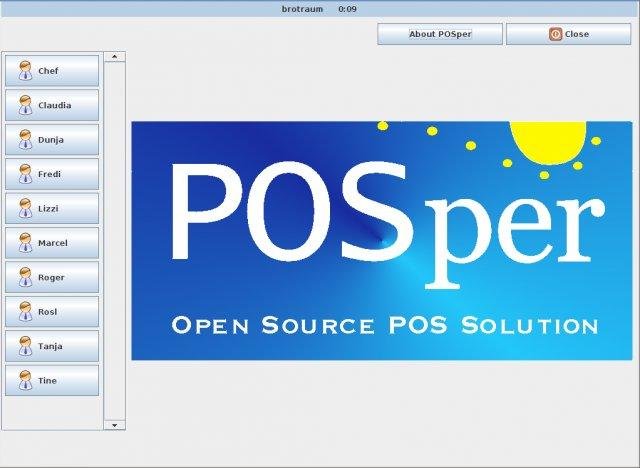Click the Marcel name label
The width and height of the screenshot is (640, 468).
[53, 243]
